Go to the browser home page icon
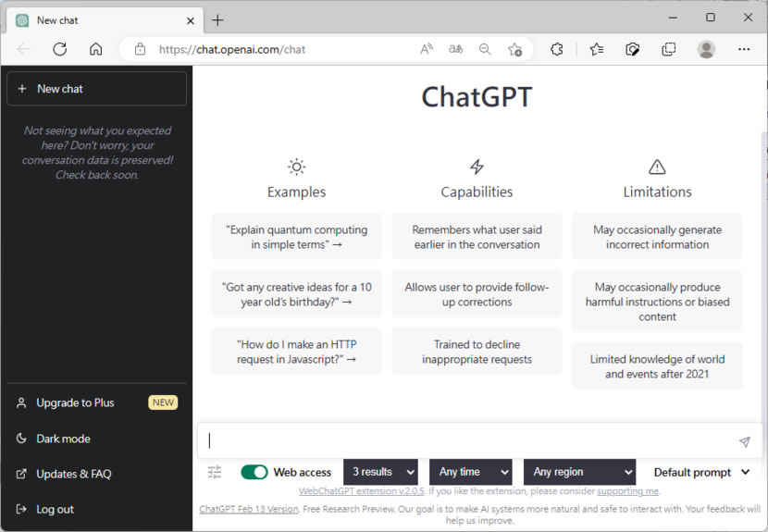This screenshot has height=532, width=768. [x=96, y=49]
